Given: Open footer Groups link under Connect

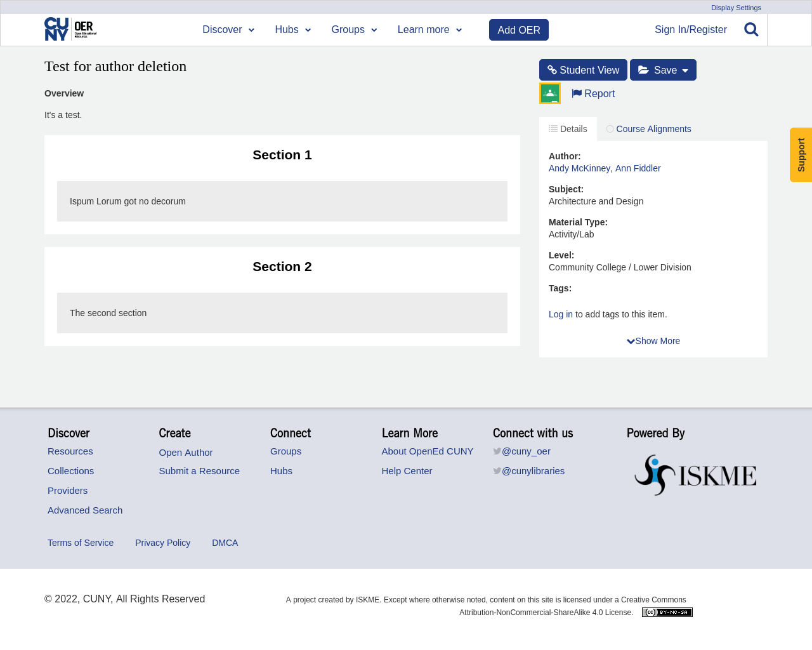Looking at the screenshot, I should (285, 451).
